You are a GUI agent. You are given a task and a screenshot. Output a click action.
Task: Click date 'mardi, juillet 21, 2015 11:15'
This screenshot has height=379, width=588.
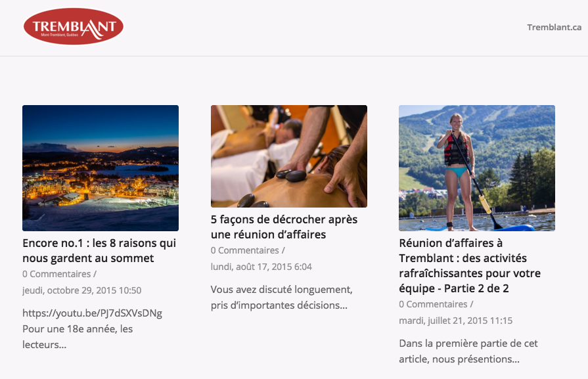pos(456,321)
